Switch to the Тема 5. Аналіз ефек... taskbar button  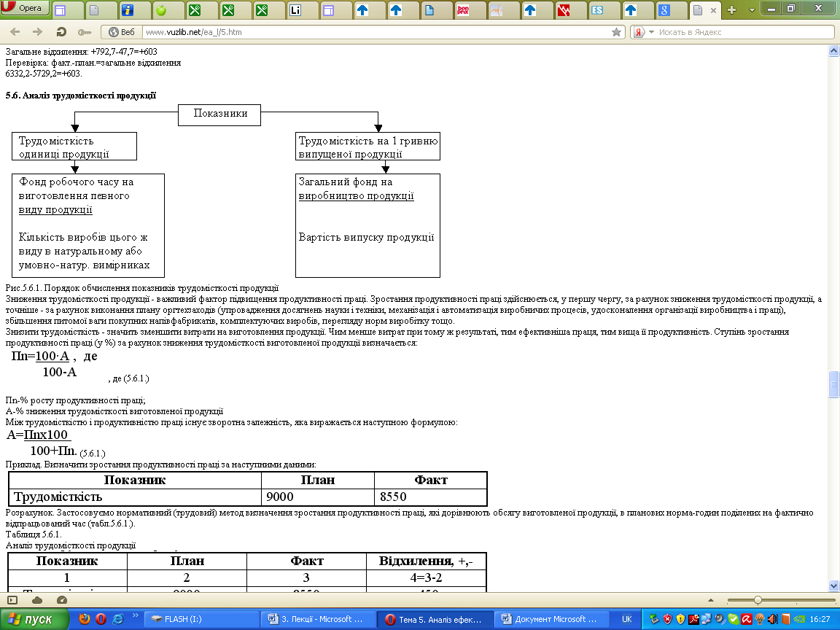(434, 619)
